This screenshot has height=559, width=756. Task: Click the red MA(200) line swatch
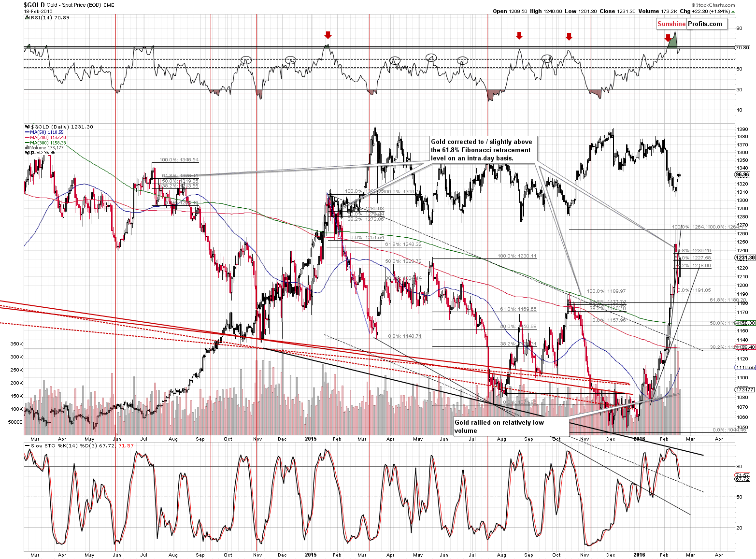(x=27, y=138)
